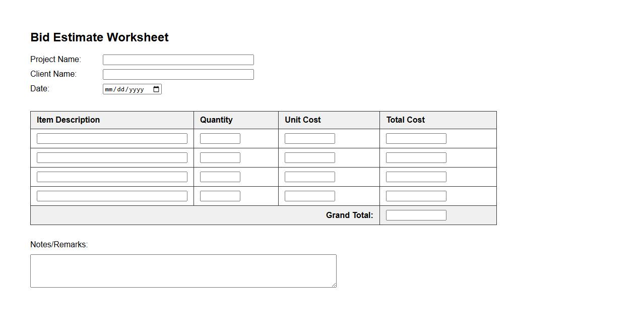Click the second row Total Cost field
Image resolution: width=644 pixels, height=328 pixels.
[x=416, y=157]
